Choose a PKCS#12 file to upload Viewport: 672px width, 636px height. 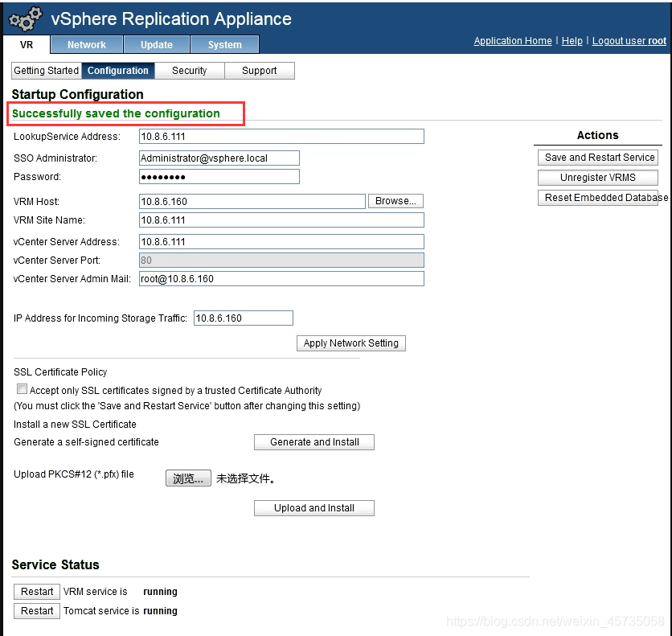tap(188, 478)
